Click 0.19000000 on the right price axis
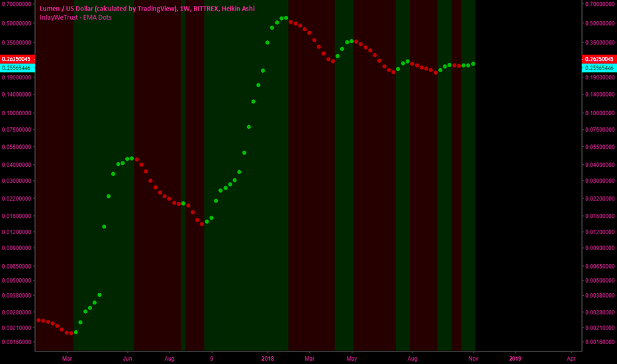The height and width of the screenshot is (364, 617). pyautogui.click(x=600, y=77)
